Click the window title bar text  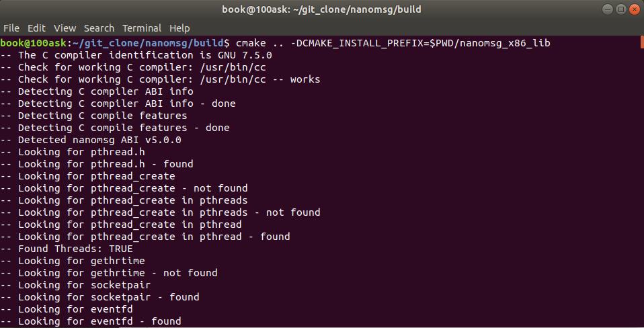click(321, 9)
